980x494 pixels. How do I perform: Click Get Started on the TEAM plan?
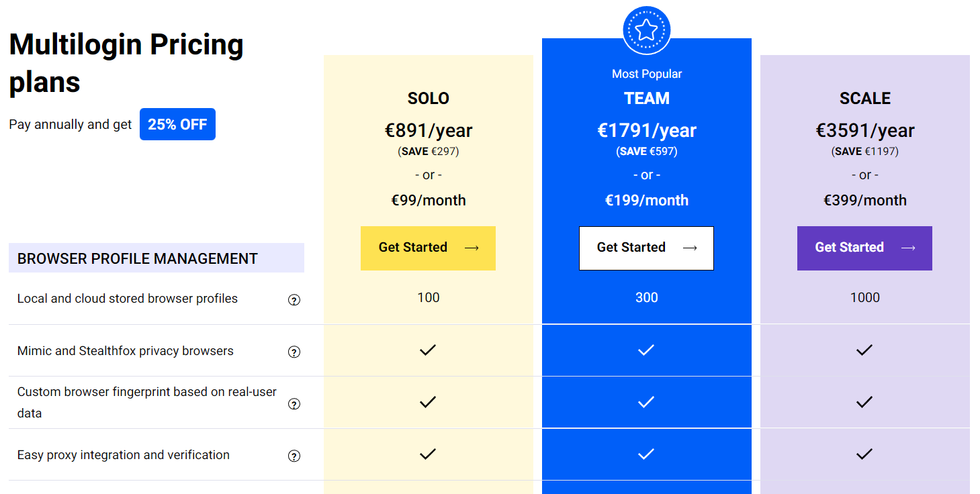[646, 248]
